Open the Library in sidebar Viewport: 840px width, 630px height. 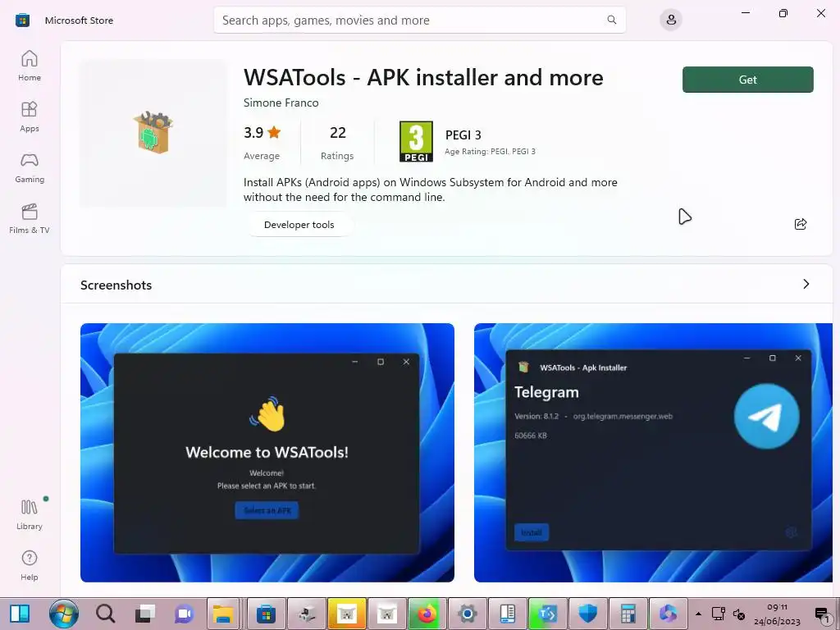point(30,515)
